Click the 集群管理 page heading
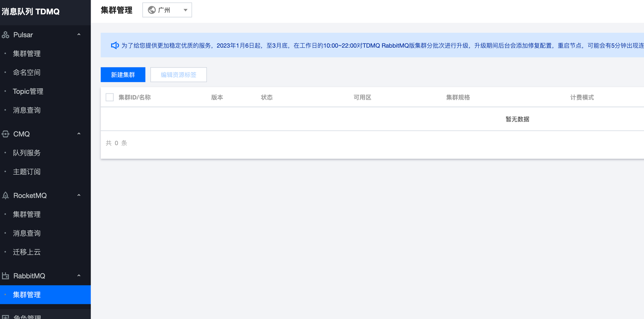 pos(117,10)
